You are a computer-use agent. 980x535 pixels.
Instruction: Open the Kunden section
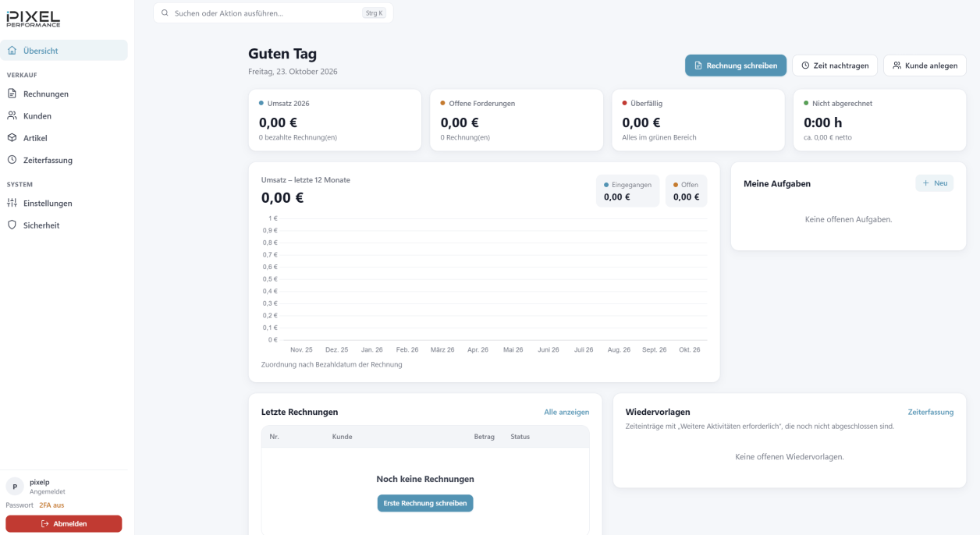64,115
